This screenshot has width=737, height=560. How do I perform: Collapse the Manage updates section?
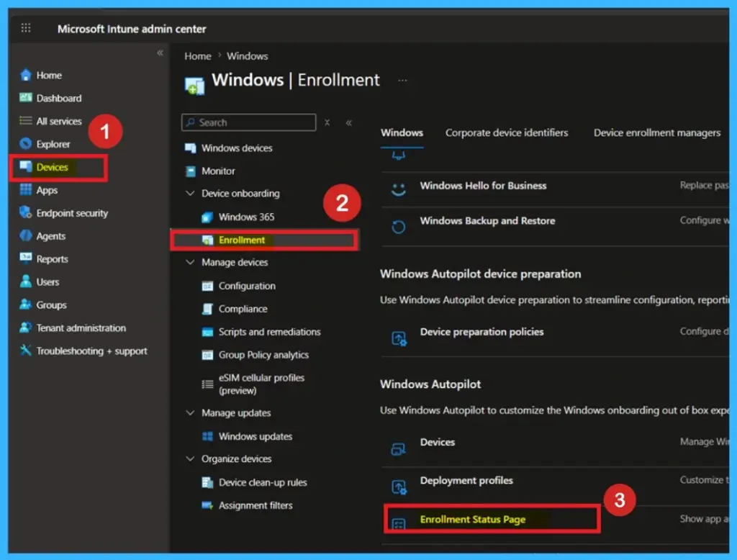click(x=190, y=412)
